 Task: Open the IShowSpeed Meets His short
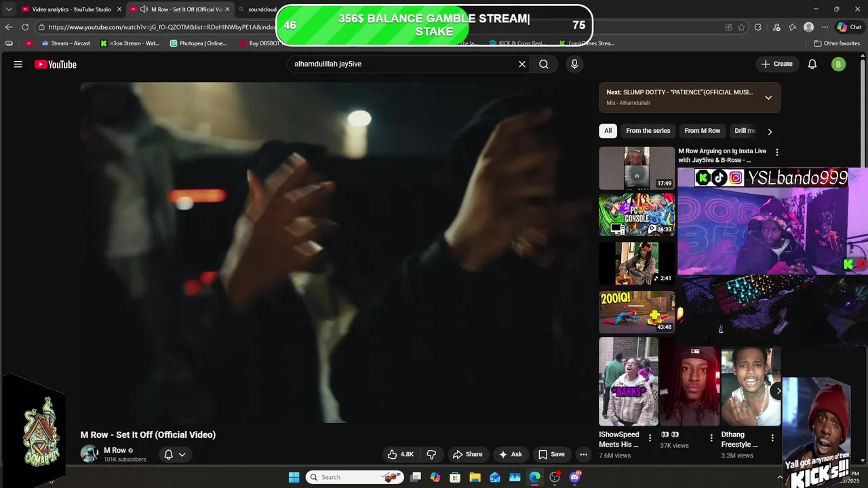[628, 381]
